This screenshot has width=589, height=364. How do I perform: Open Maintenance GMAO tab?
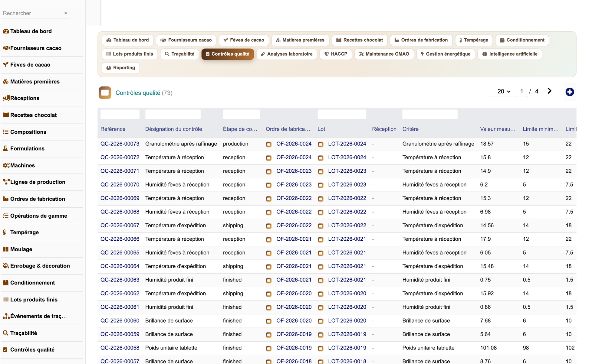click(x=384, y=54)
